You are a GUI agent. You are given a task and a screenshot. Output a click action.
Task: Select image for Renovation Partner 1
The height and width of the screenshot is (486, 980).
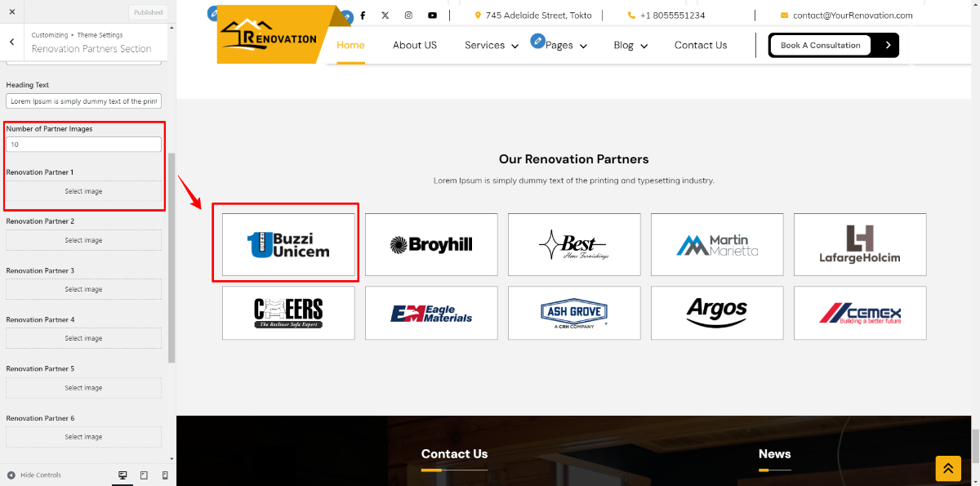point(83,191)
